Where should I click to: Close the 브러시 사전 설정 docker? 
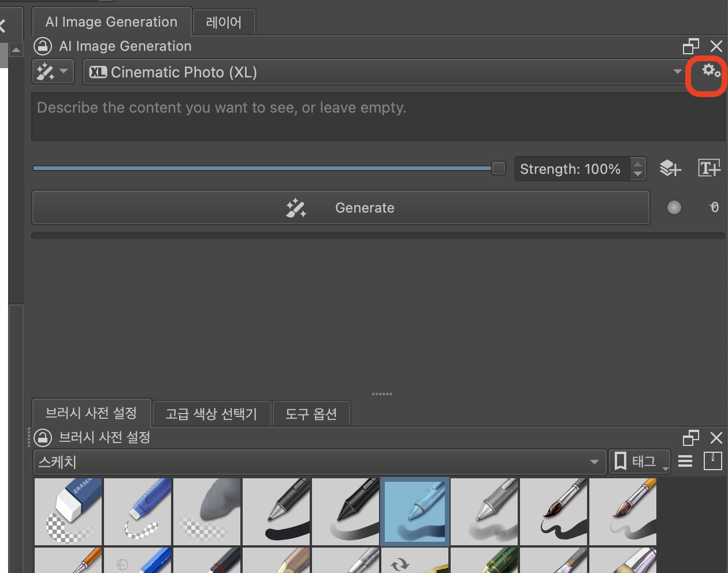tap(716, 438)
